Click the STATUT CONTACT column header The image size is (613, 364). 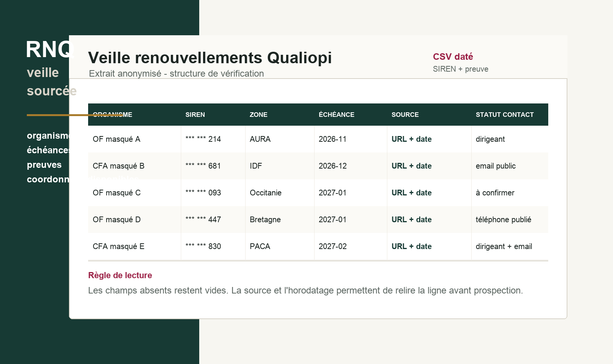pyautogui.click(x=505, y=115)
